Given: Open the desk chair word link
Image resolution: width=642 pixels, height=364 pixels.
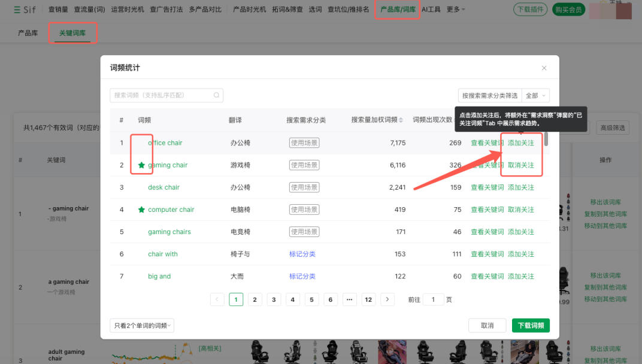Looking at the screenshot, I should click(x=163, y=187).
